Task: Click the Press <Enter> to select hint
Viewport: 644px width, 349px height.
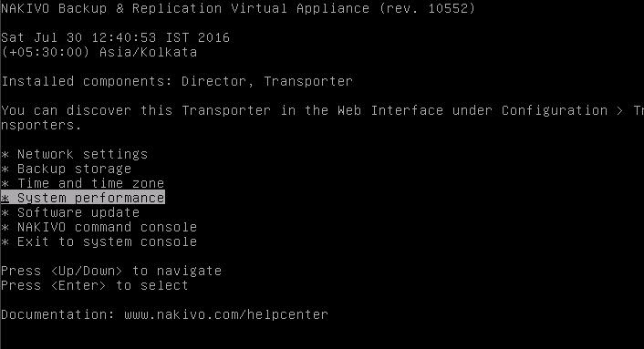Action: click(x=95, y=285)
